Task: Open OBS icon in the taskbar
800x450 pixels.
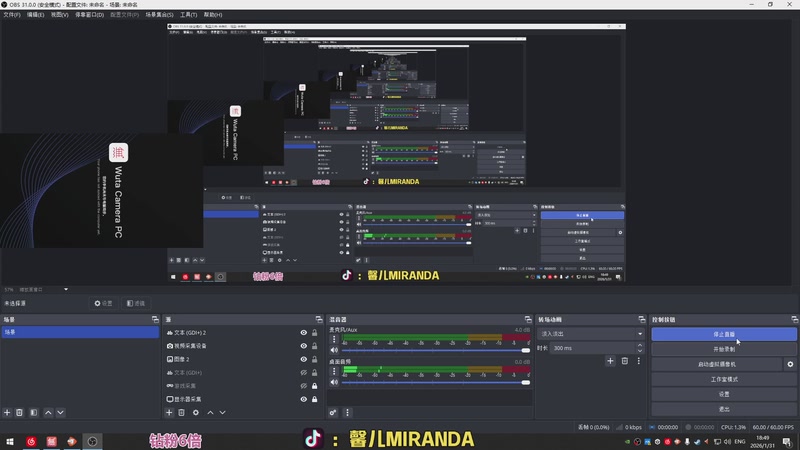Action: [x=92, y=441]
